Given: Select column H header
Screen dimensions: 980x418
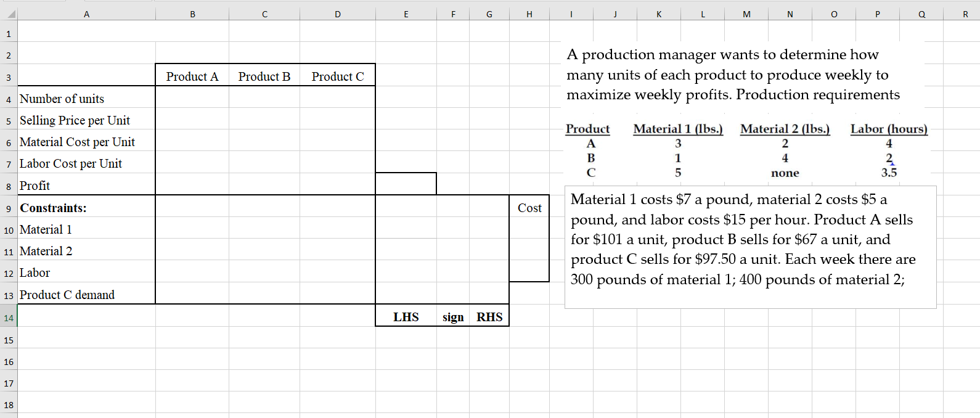Looking at the screenshot, I should pos(529,14).
